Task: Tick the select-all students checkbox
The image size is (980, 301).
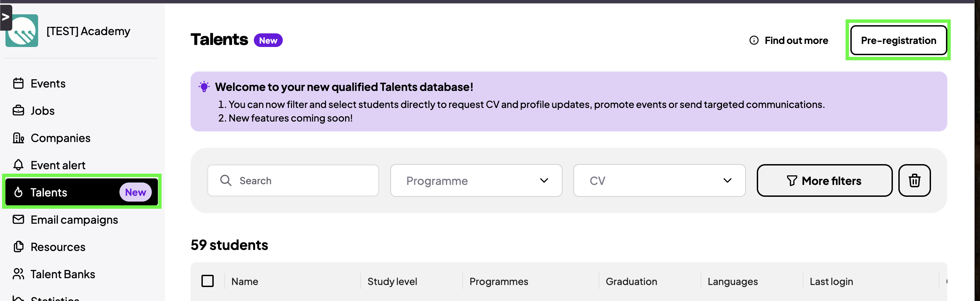Action: pyautogui.click(x=207, y=281)
